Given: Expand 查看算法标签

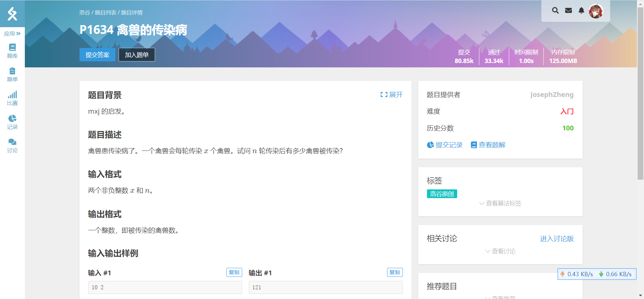Looking at the screenshot, I should point(500,203).
